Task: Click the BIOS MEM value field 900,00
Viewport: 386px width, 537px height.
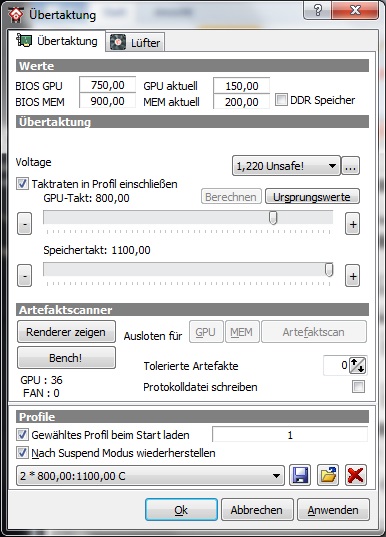Action: (x=108, y=101)
